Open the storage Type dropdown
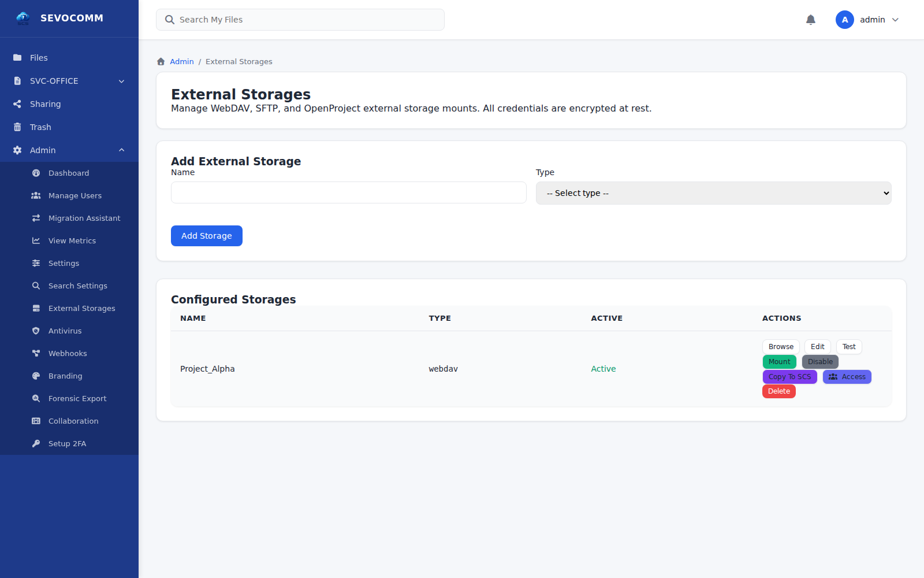Image resolution: width=924 pixels, height=578 pixels. click(x=713, y=192)
